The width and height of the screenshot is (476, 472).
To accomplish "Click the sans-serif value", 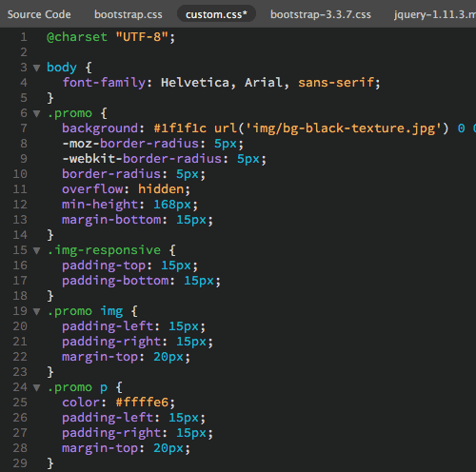I will coord(336,83).
